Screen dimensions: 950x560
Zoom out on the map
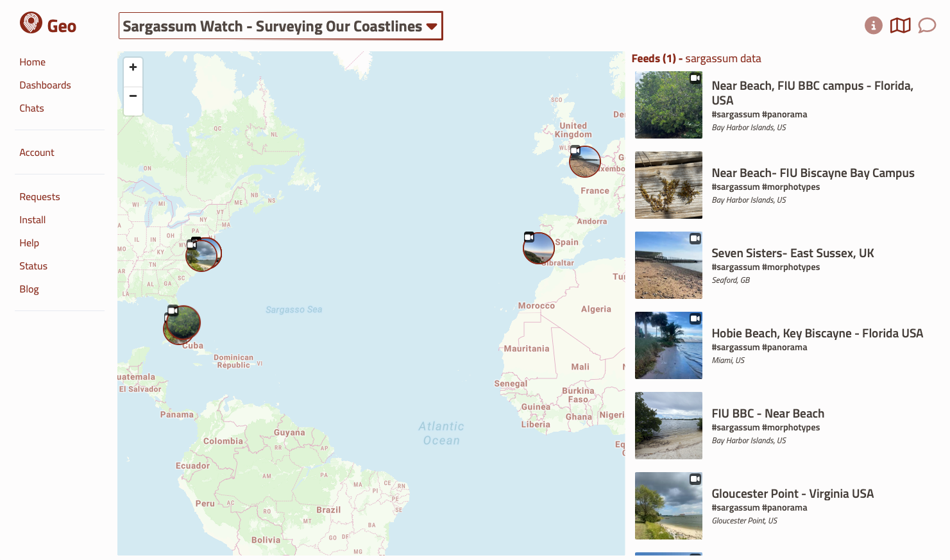133,96
